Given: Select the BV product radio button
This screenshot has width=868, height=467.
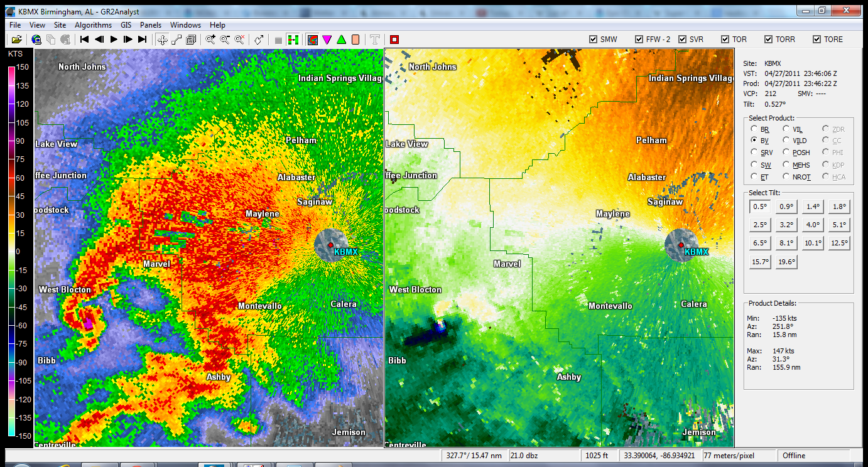Looking at the screenshot, I should 754,141.
